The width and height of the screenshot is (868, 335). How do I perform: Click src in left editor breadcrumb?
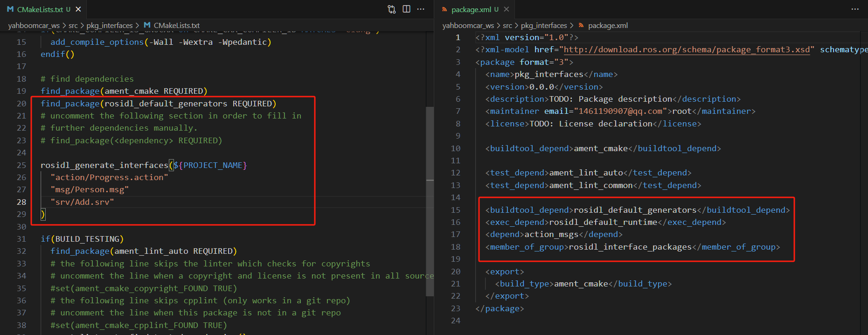73,26
